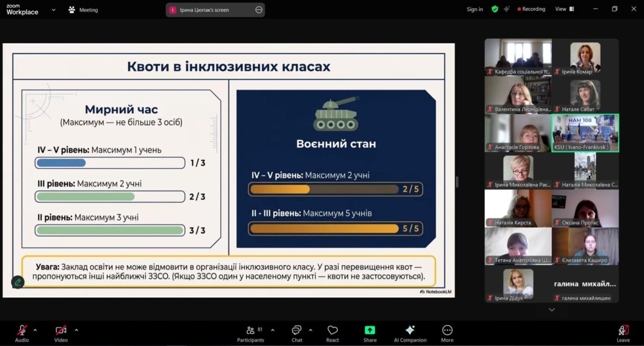This screenshot has height=346, width=644.
Task: Launch the AI Companion
Action: tap(410, 333)
